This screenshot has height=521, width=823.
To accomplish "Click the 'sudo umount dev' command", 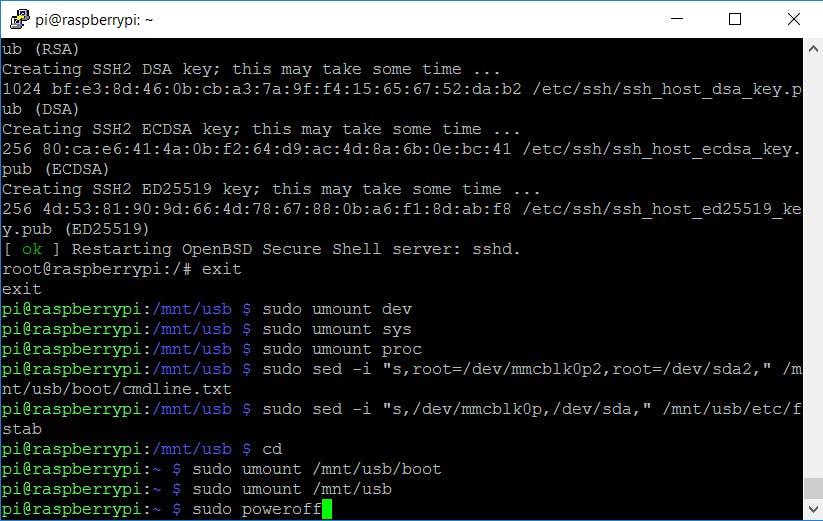I will (337, 309).
